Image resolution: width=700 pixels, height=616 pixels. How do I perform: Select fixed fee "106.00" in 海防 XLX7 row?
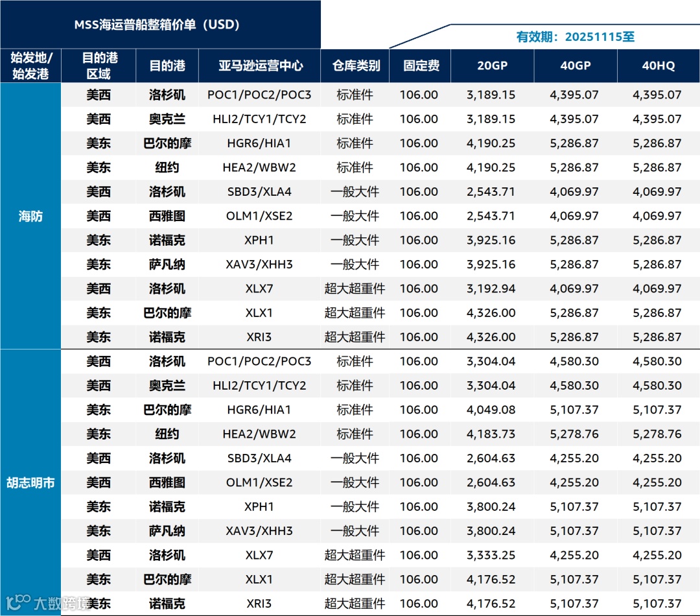419,289
